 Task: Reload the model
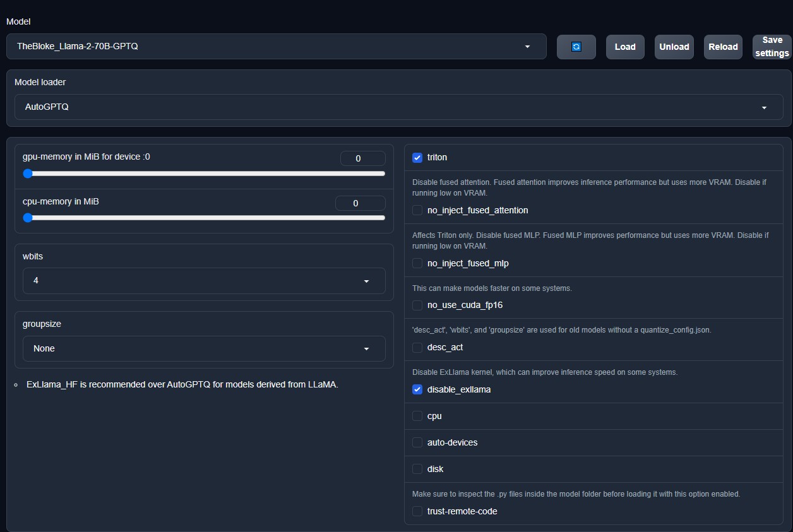[723, 47]
